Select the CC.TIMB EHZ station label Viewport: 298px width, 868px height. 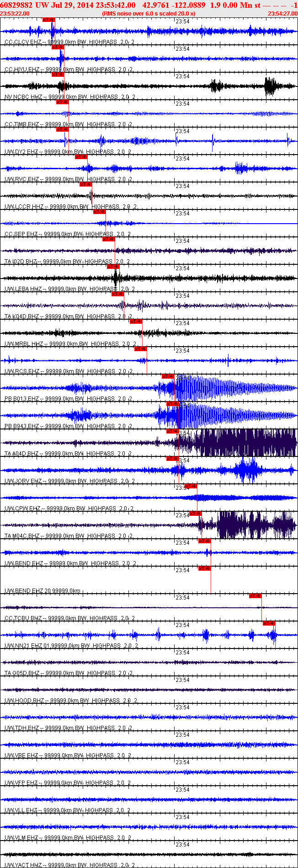click(69, 124)
